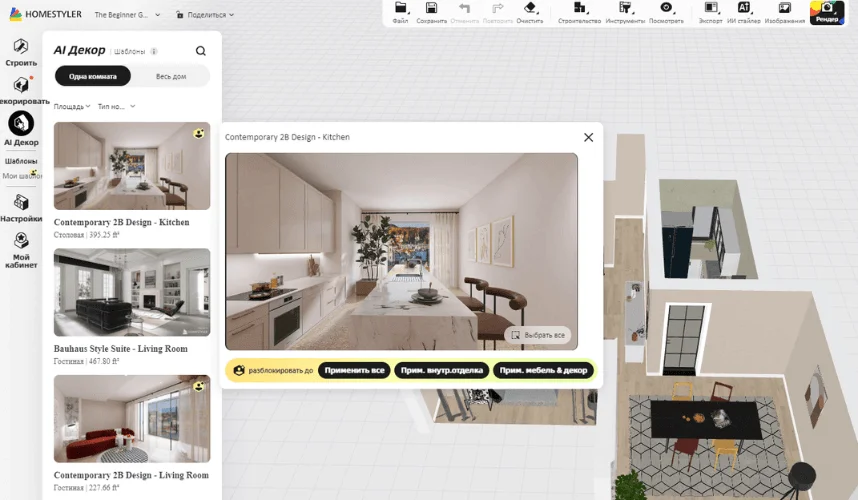Screen dimensions: 858x500
Task: Open the Поделиться dropdown
Action: click(205, 15)
